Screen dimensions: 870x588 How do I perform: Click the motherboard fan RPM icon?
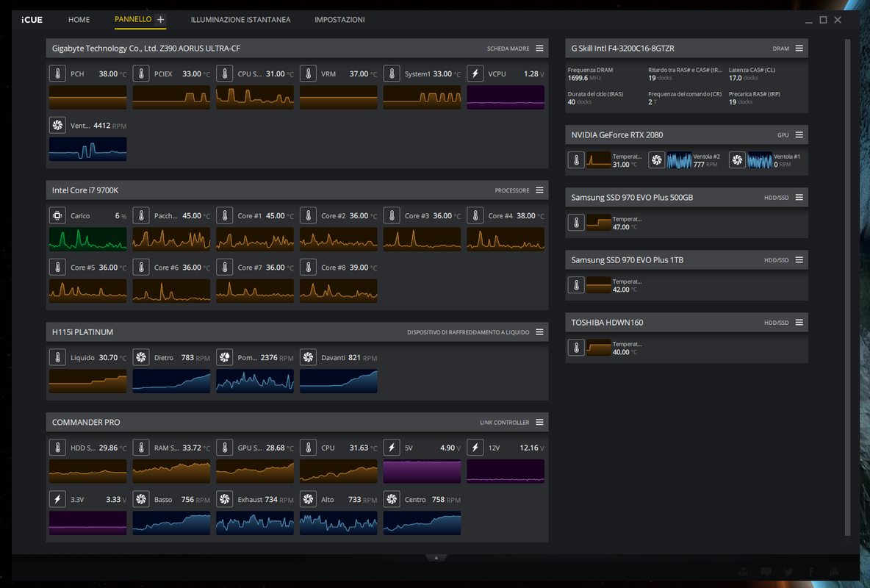58,126
